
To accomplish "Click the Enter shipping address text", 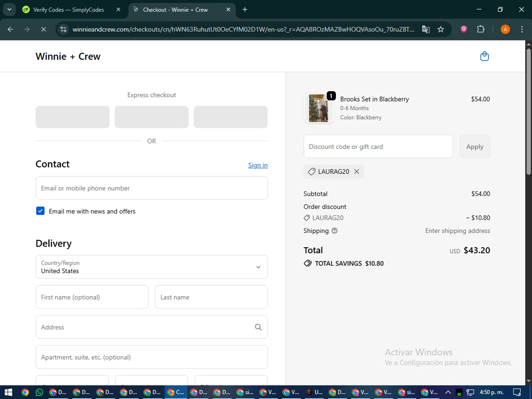I will (x=458, y=231).
